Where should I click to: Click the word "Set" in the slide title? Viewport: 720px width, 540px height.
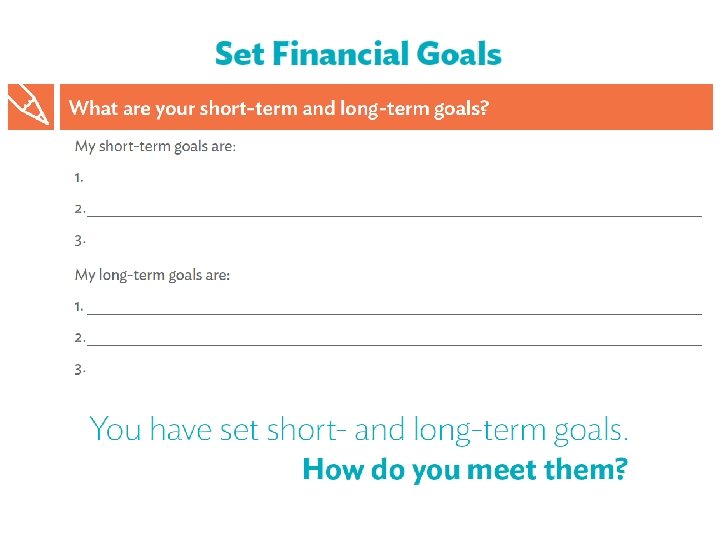[x=240, y=53]
